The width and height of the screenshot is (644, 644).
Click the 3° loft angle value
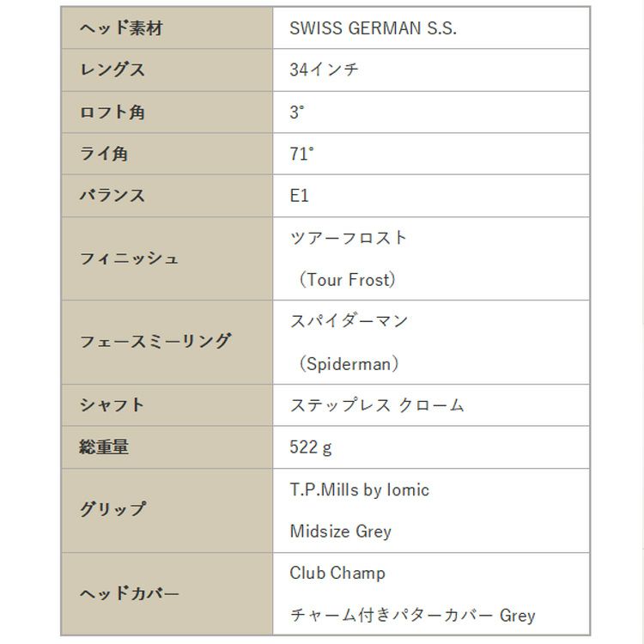coord(297,112)
